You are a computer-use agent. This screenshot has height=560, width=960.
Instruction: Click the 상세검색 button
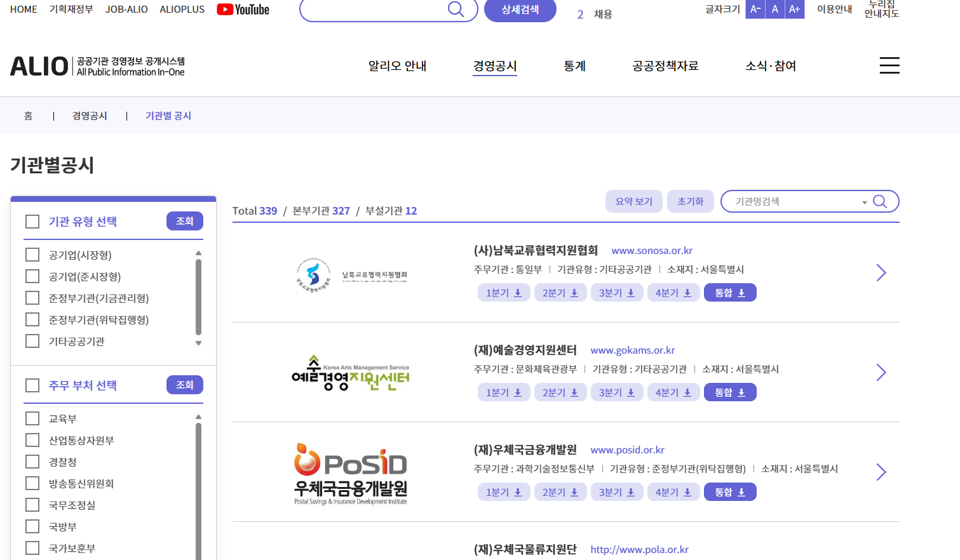pyautogui.click(x=520, y=10)
